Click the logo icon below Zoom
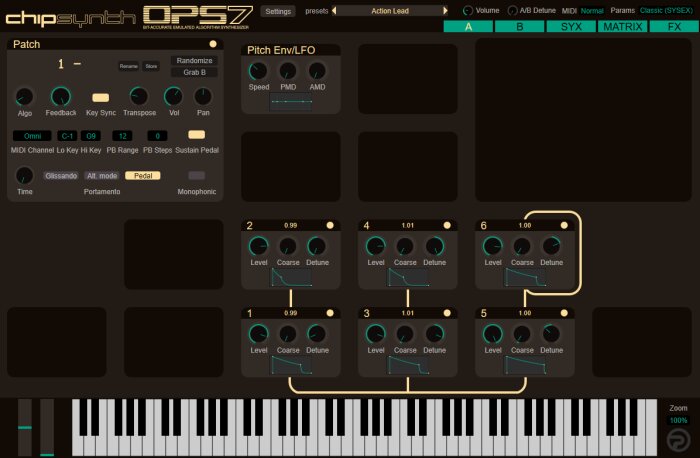The width and height of the screenshot is (700, 458). (x=679, y=440)
